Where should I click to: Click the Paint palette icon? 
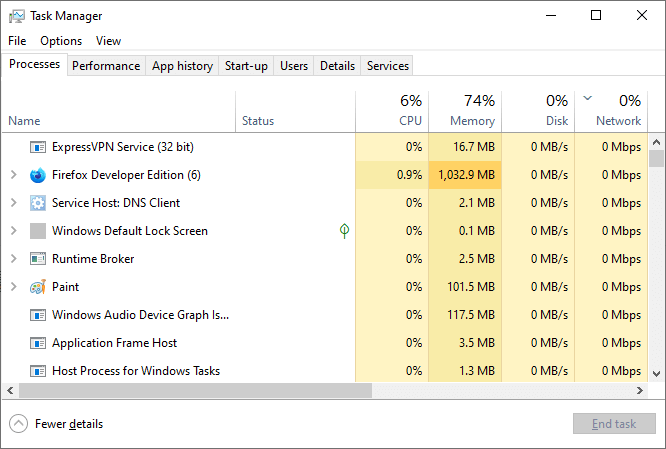[38, 287]
